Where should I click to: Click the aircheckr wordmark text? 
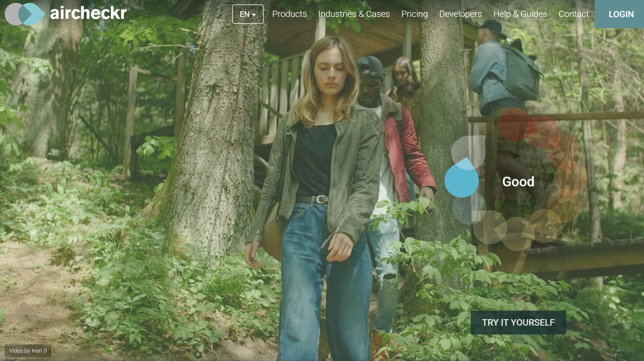pos(88,13)
